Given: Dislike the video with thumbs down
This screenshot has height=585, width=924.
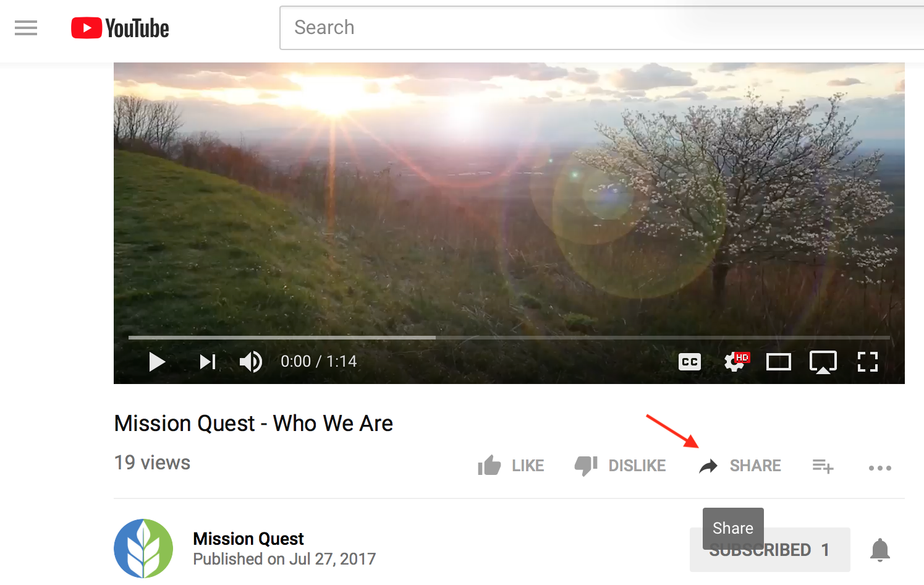Looking at the screenshot, I should [620, 466].
